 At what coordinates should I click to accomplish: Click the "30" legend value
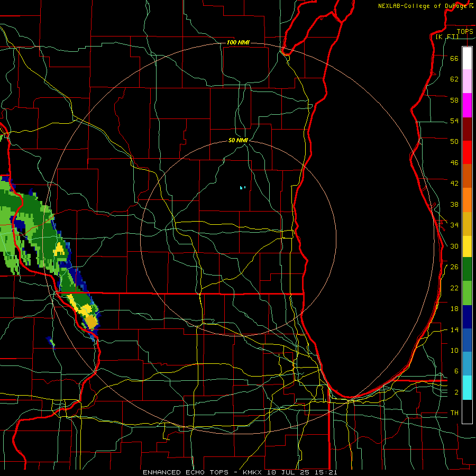pyautogui.click(x=454, y=246)
